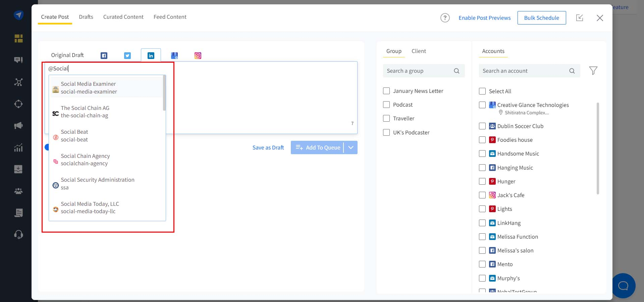This screenshot has height=302, width=644.
Task: Open the help question mark icon
Action: point(445,18)
